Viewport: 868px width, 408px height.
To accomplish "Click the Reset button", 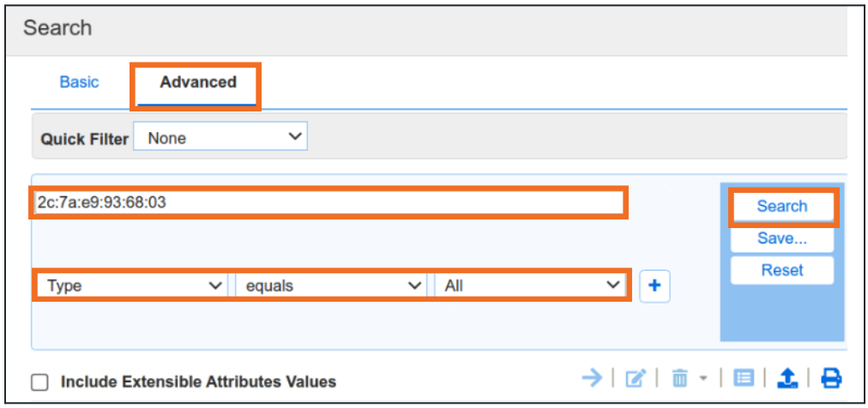I will [781, 270].
